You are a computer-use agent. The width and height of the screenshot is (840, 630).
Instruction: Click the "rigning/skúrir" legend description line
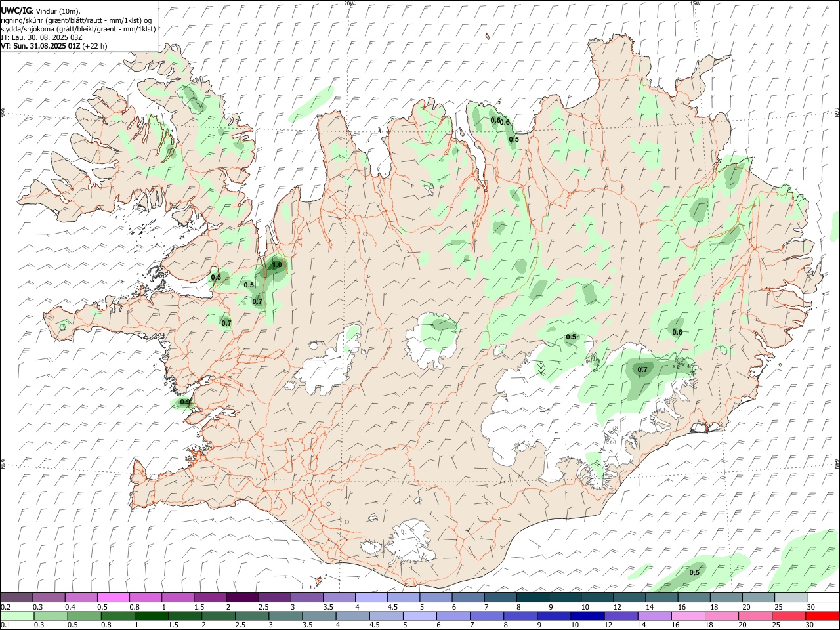pos(76,20)
